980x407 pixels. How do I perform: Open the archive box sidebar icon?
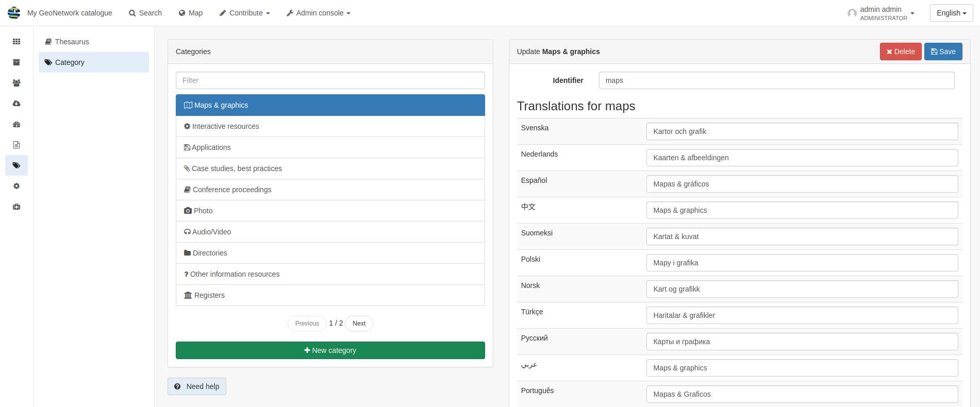tap(16, 62)
